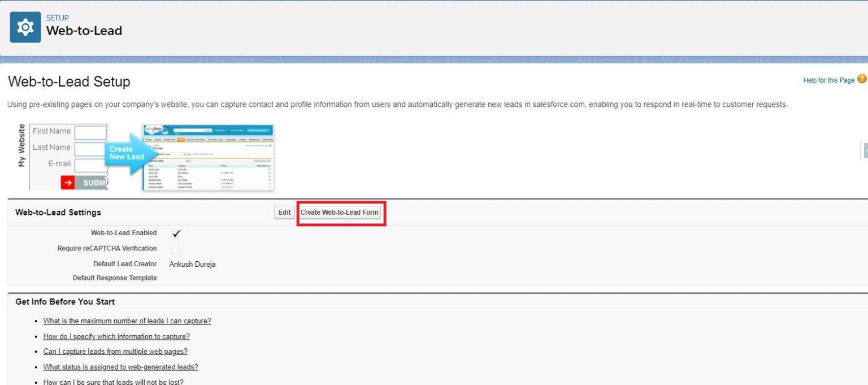Click the First Name field in the form preview
This screenshot has width=868, height=385.
pyautogui.click(x=90, y=131)
